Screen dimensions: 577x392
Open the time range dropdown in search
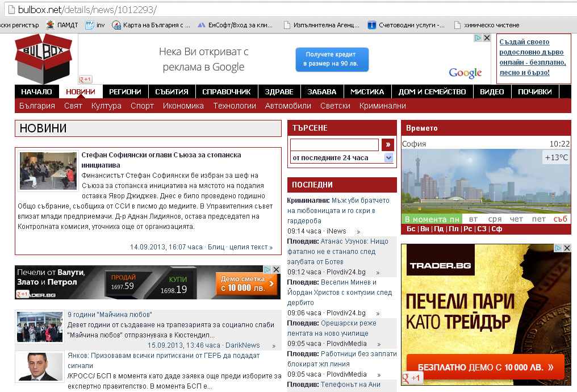[388, 158]
